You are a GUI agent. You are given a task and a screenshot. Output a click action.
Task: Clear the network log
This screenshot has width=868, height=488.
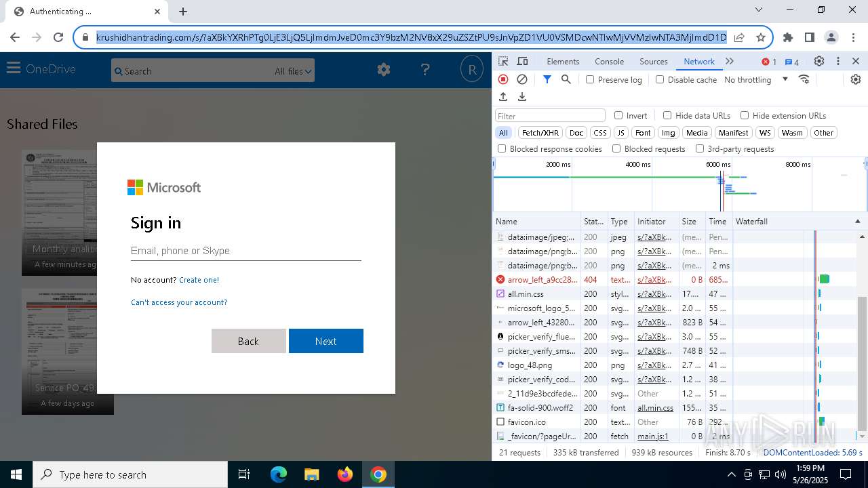pos(522,79)
